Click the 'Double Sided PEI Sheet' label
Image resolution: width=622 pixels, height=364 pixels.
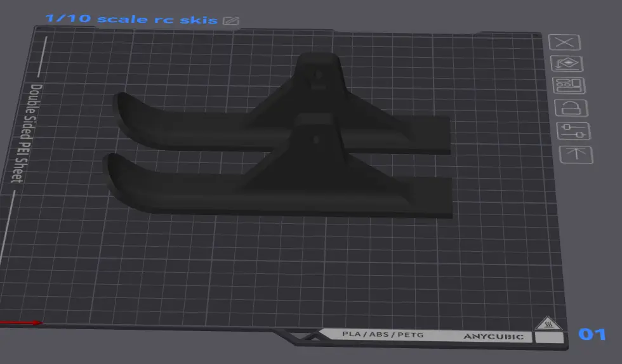click(x=26, y=133)
